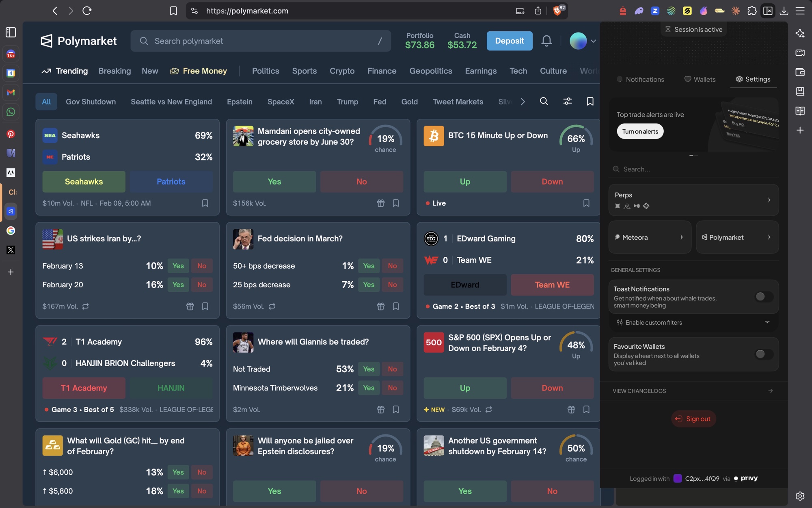
Task: Bet on Seahawks button
Action: point(84,182)
